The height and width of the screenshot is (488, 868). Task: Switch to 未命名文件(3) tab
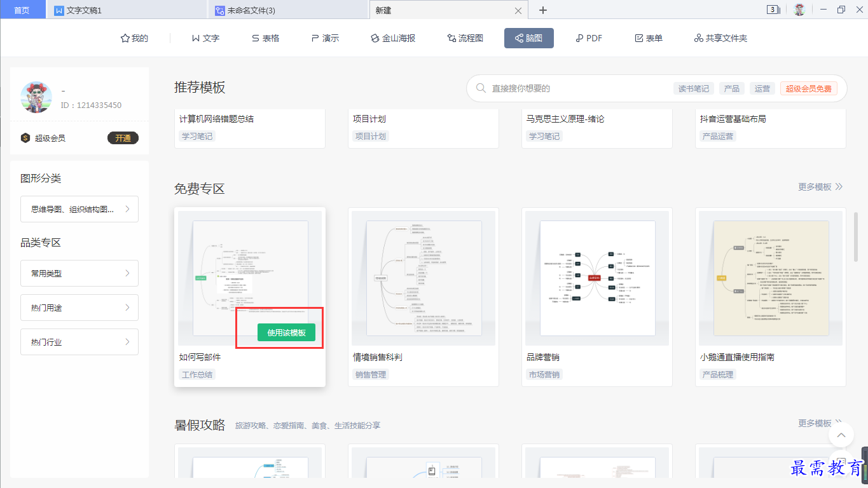pyautogui.click(x=288, y=10)
